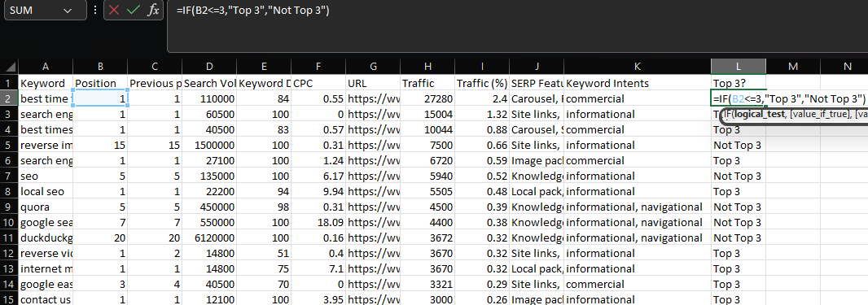Click the Traffic cell showing 27280
This screenshot has width=868, height=305.
[x=427, y=99]
